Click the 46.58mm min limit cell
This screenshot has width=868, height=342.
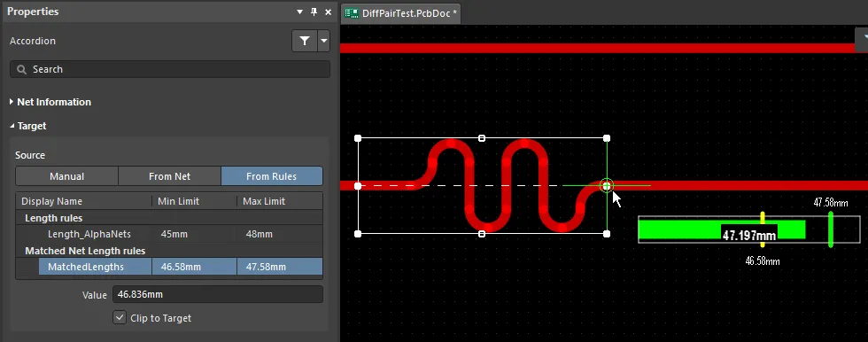(x=194, y=267)
